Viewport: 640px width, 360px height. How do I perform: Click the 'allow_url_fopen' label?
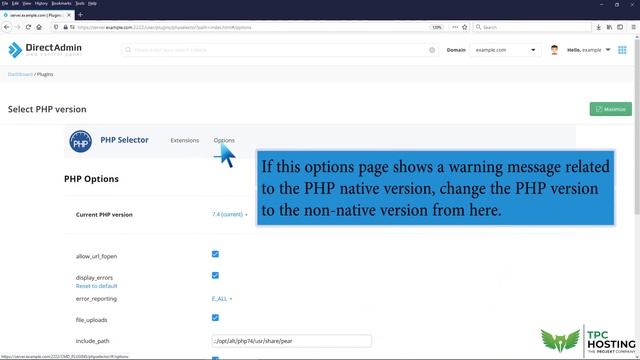click(x=96, y=256)
